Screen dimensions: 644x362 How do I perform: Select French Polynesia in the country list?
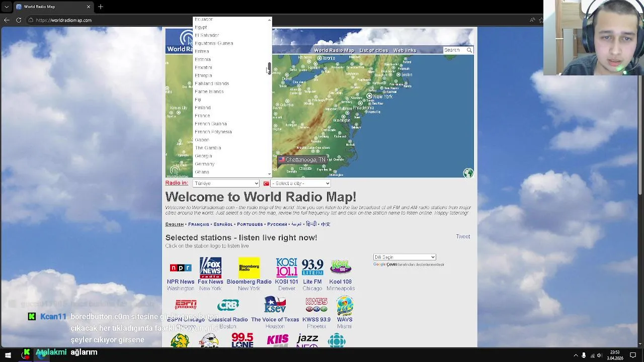[213, 132]
